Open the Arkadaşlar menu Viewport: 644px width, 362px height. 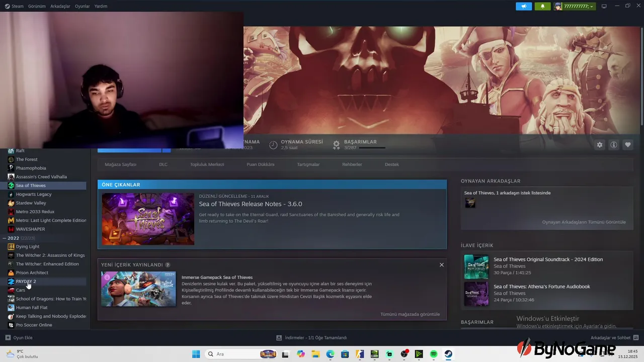pos(60,7)
